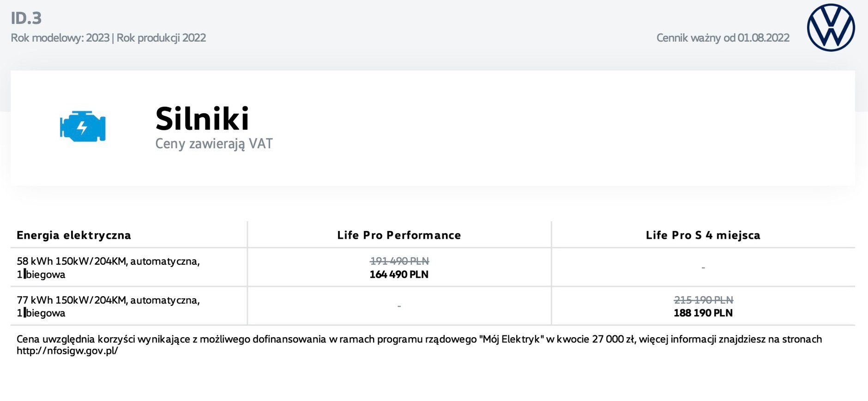Click the "Rok produkcji 2022" text
The width and height of the screenshot is (868, 401).
coord(161,38)
